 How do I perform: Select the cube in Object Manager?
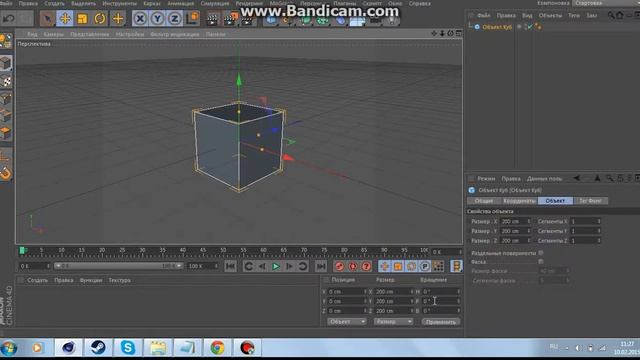(497, 27)
